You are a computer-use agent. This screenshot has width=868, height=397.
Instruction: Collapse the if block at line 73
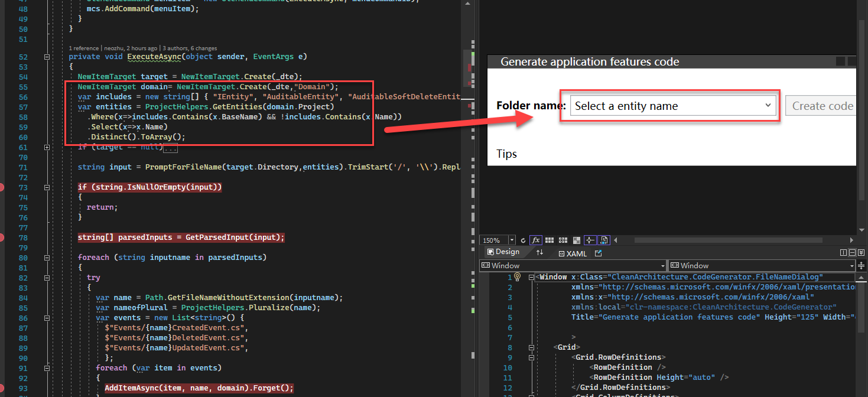tap(46, 187)
